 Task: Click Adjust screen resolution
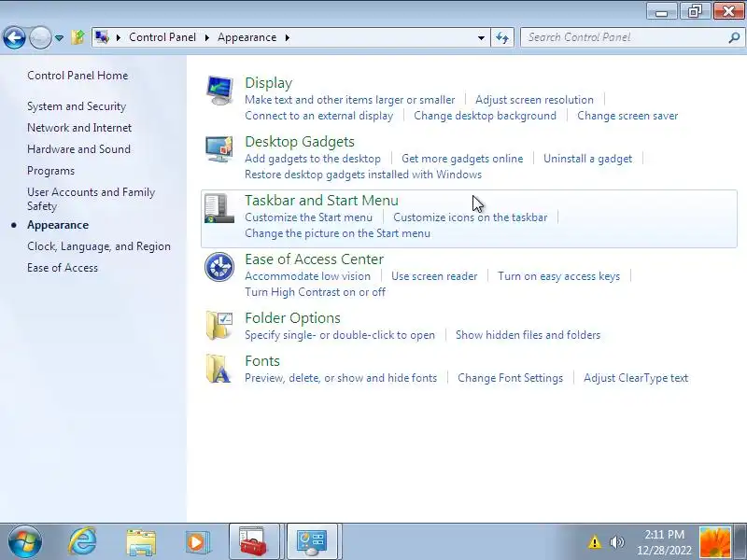[x=534, y=100]
